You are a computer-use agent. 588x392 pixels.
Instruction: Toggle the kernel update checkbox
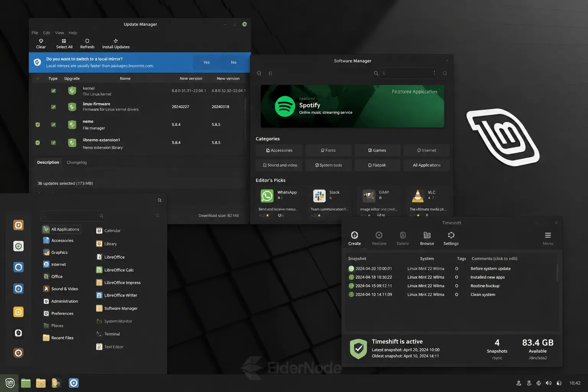tap(53, 91)
